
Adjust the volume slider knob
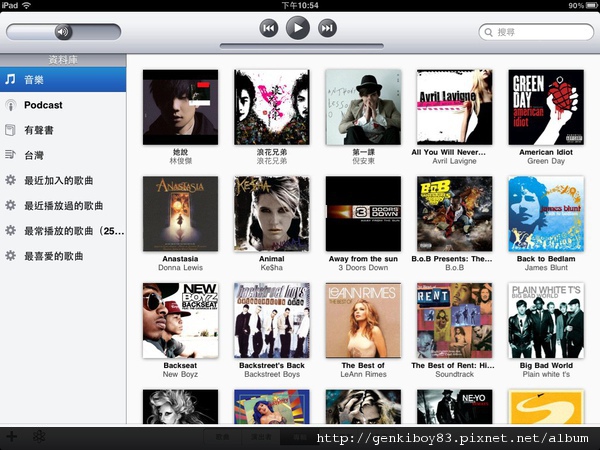[x=63, y=32]
